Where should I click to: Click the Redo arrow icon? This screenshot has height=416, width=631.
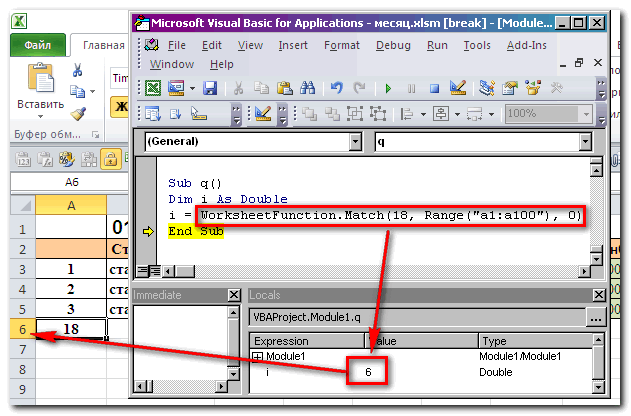[359, 88]
